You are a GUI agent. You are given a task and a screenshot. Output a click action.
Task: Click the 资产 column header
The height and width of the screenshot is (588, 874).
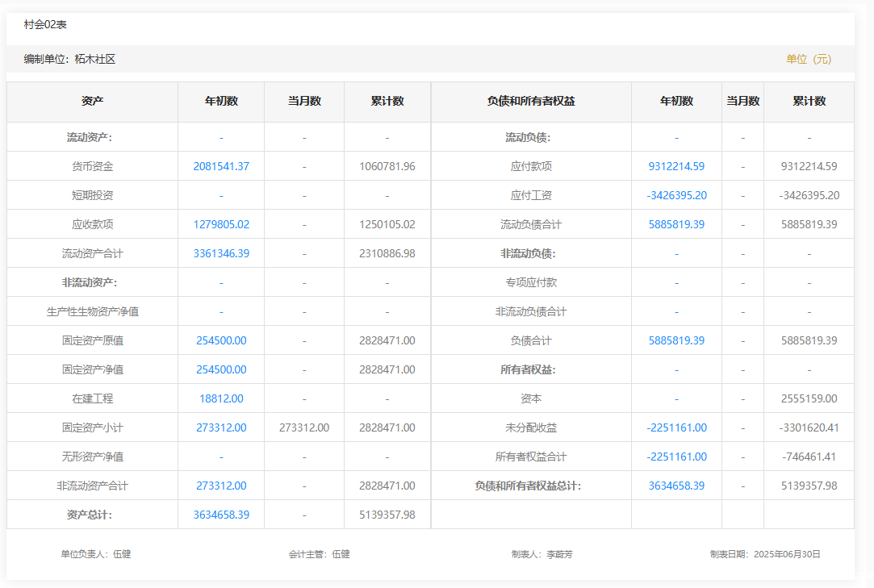tap(93, 101)
